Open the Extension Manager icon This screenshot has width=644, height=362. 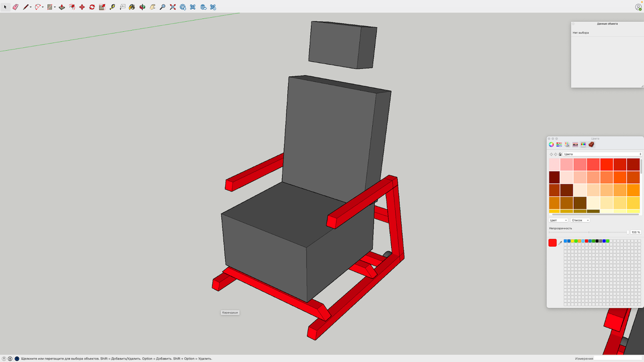[x=213, y=7]
